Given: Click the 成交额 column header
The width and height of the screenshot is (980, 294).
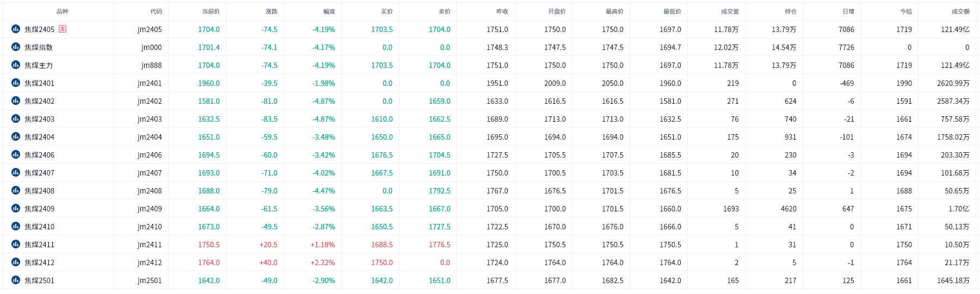Looking at the screenshot, I should (960, 11).
